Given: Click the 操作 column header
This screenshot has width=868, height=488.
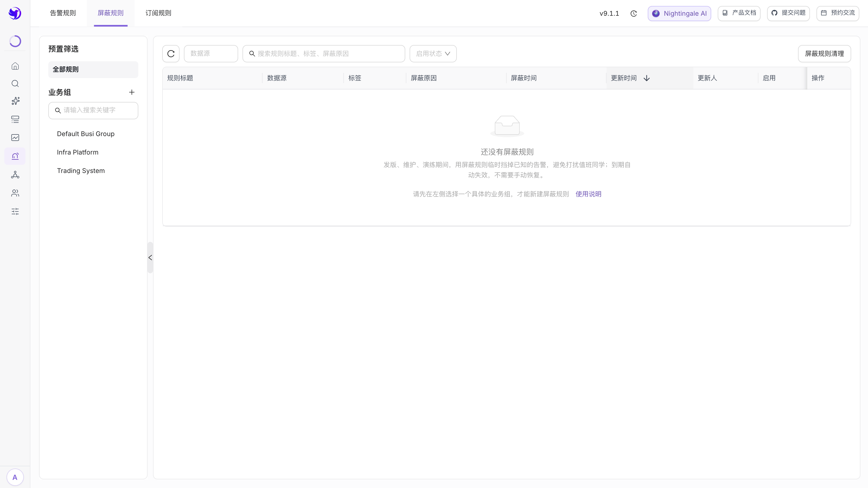Looking at the screenshot, I should pyautogui.click(x=829, y=78).
